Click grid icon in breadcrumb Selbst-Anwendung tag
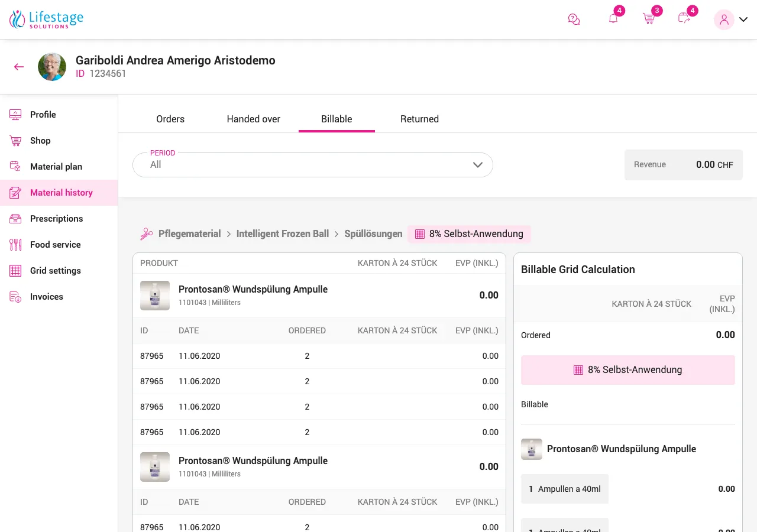 tap(420, 234)
